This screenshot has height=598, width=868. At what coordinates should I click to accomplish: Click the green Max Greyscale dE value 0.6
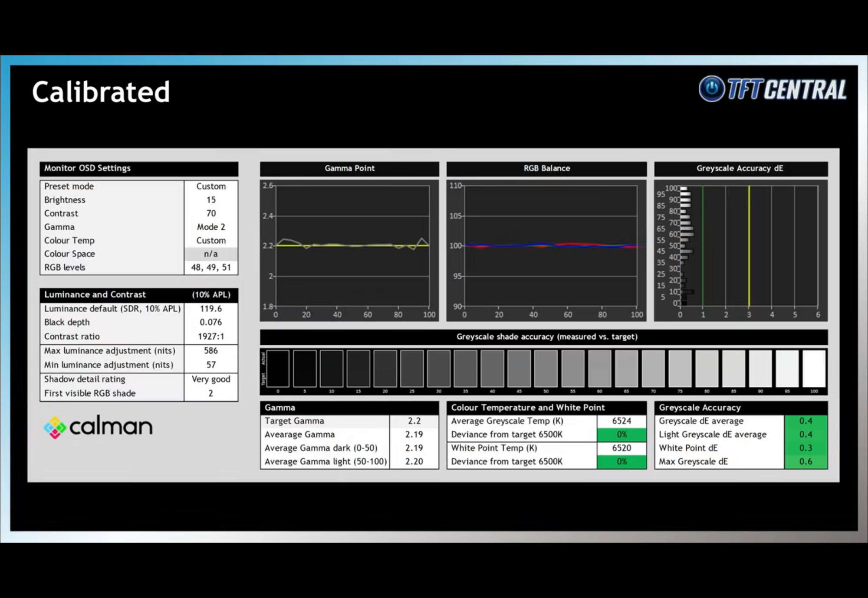coord(806,461)
